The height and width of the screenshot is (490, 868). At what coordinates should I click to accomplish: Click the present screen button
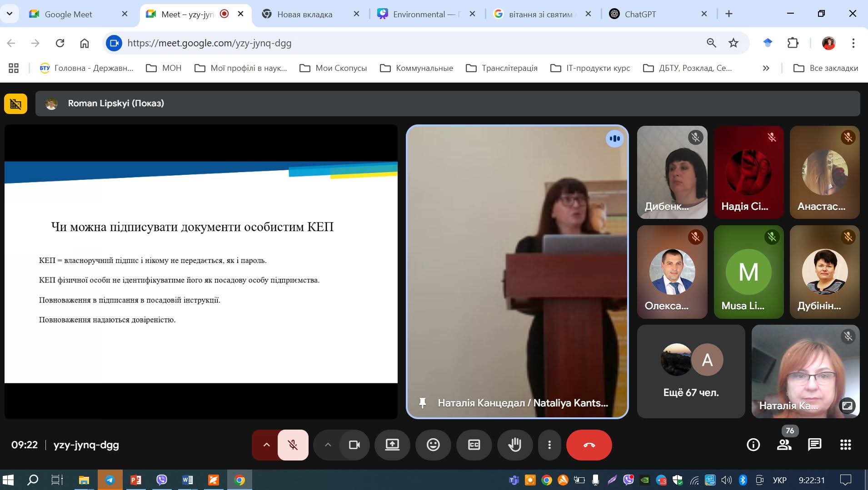pos(392,445)
